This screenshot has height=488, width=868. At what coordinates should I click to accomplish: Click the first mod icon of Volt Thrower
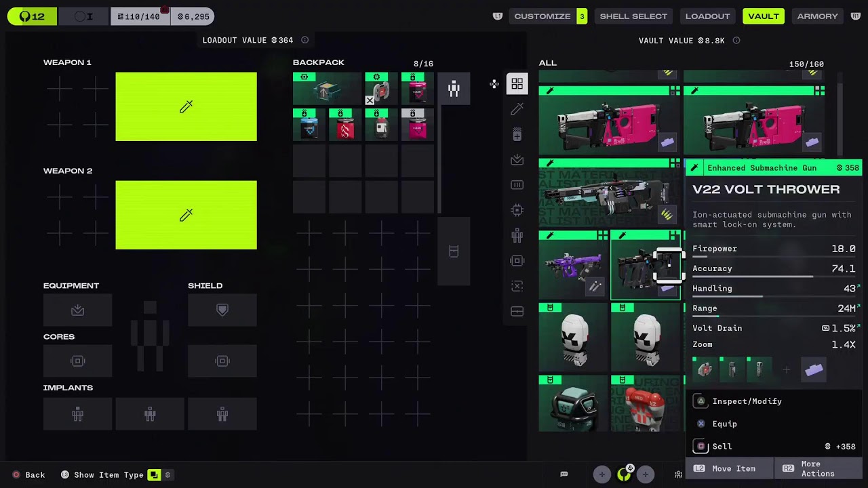705,369
